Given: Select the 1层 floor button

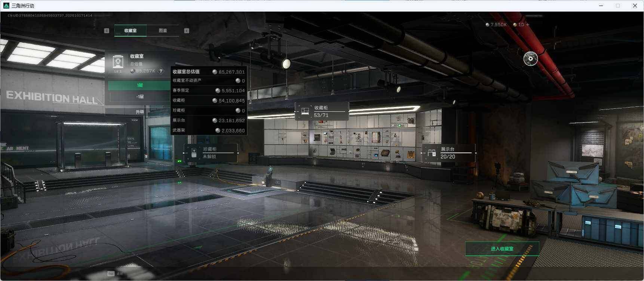Looking at the screenshot, I should [x=139, y=85].
